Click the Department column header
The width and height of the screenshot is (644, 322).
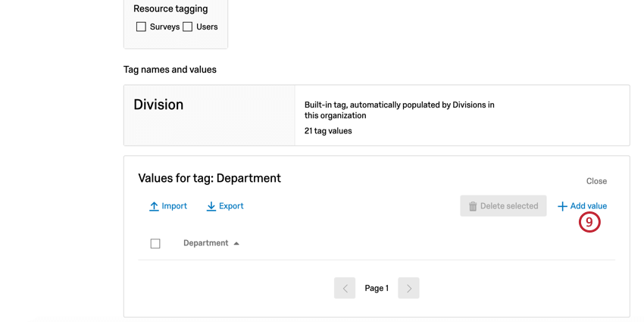[x=206, y=243]
